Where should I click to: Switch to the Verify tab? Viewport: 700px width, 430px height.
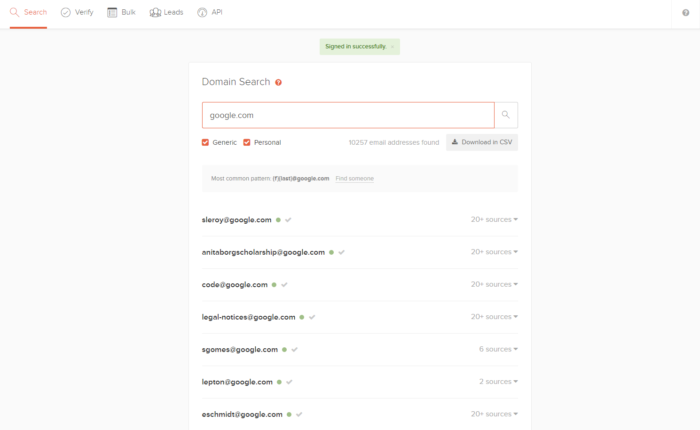[x=77, y=13]
